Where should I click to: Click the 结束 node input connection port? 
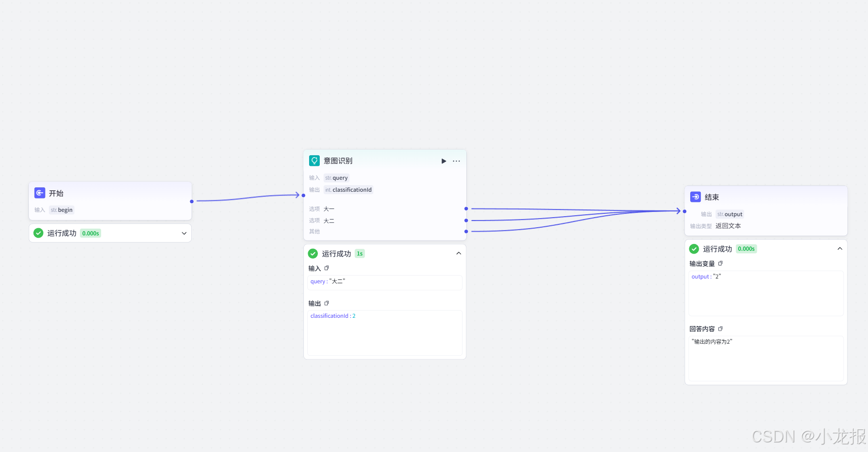(x=684, y=211)
